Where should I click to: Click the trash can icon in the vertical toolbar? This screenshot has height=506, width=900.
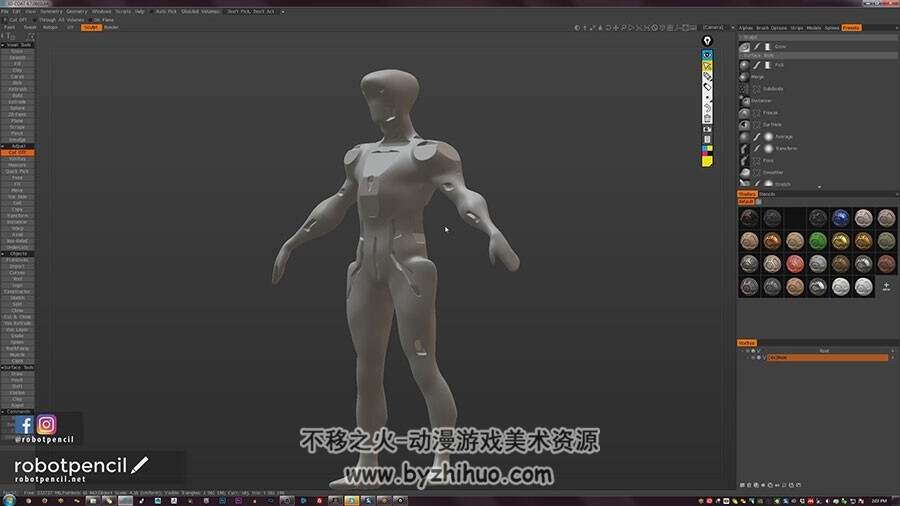[707, 118]
